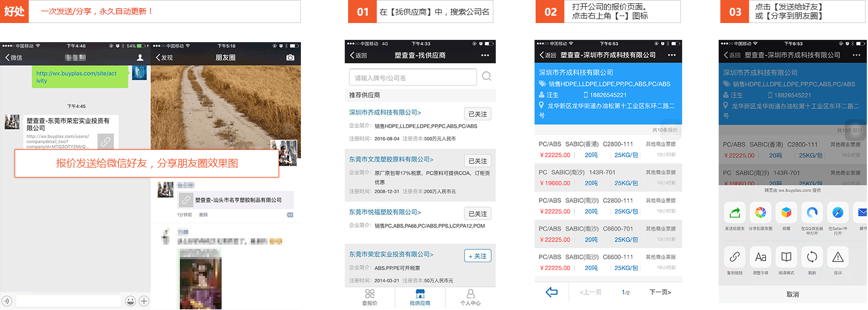868x310 pixels.
Task: Select PC/ABS SABIC(香港) C2800-111 row on step 02 page
Action: 609,150
